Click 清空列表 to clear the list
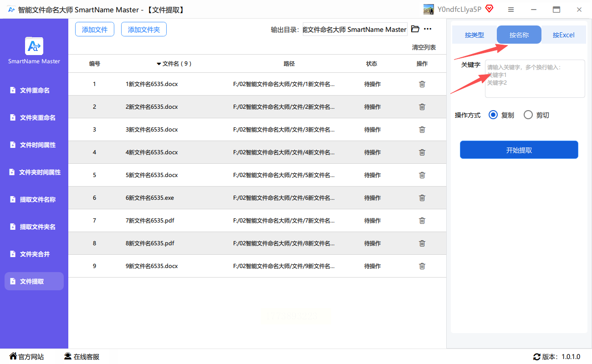 (424, 47)
